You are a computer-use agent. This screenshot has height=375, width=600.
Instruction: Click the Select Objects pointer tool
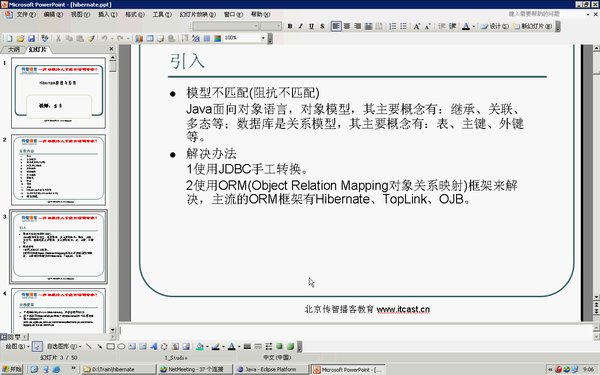(x=37, y=346)
